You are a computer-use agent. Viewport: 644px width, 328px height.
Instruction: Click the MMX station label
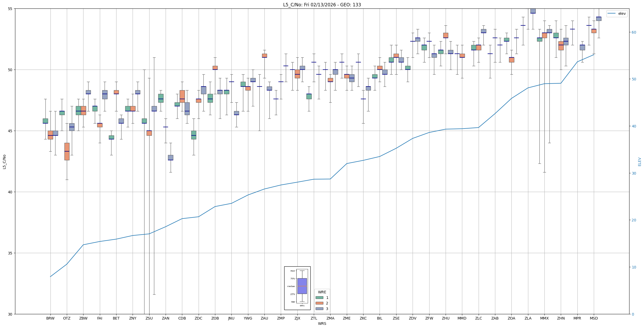(x=544, y=318)
